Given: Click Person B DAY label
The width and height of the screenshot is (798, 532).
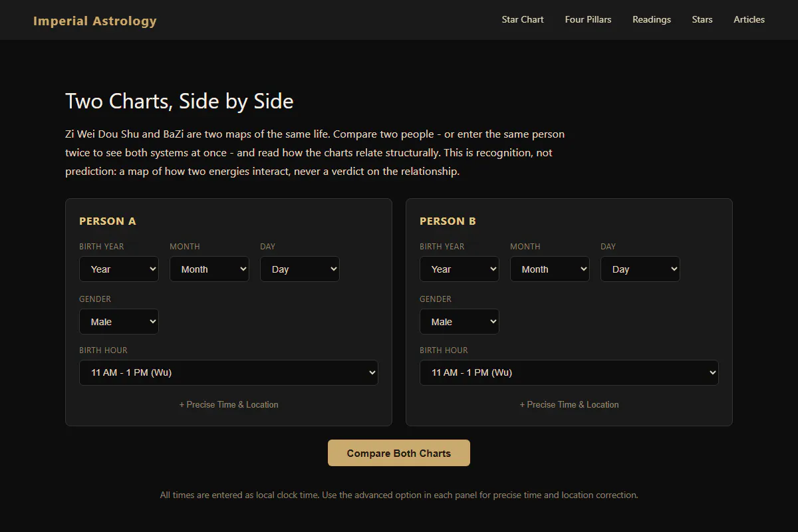Looking at the screenshot, I should coord(608,247).
